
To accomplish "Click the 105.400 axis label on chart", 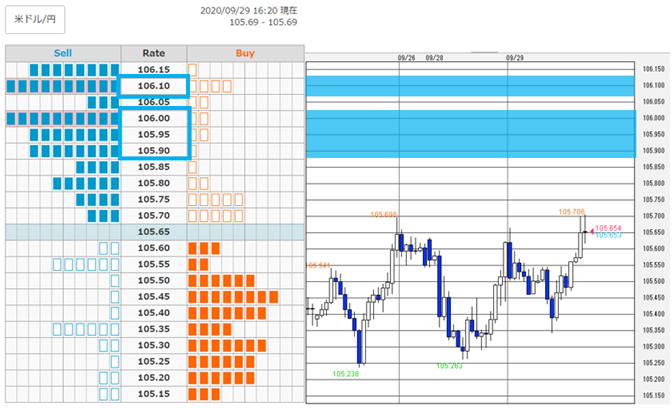I will coord(654,314).
